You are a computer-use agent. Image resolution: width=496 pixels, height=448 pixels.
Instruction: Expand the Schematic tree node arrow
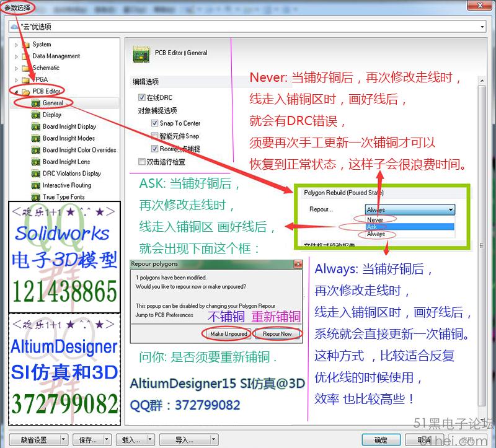(17, 68)
